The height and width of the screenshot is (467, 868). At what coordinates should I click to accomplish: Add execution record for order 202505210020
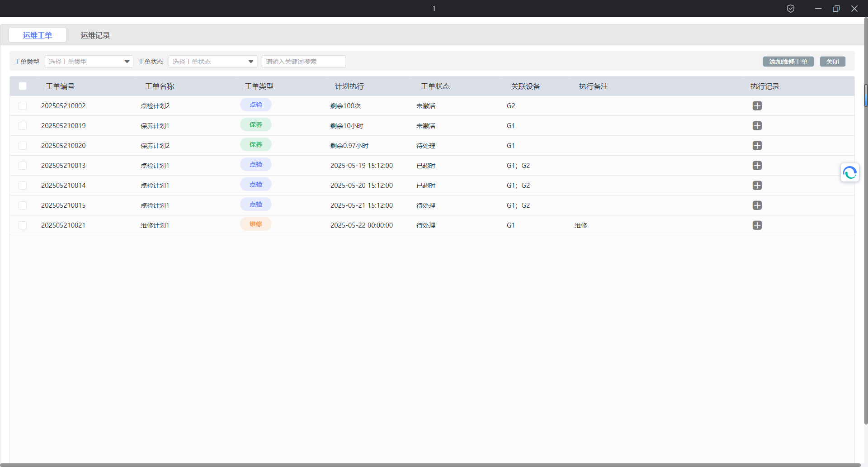[x=757, y=146]
